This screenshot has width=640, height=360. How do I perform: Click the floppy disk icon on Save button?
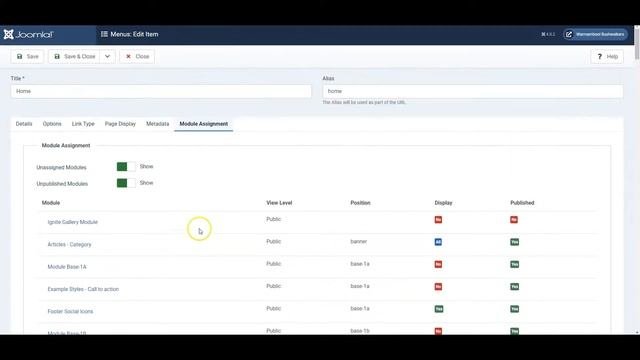(19, 56)
